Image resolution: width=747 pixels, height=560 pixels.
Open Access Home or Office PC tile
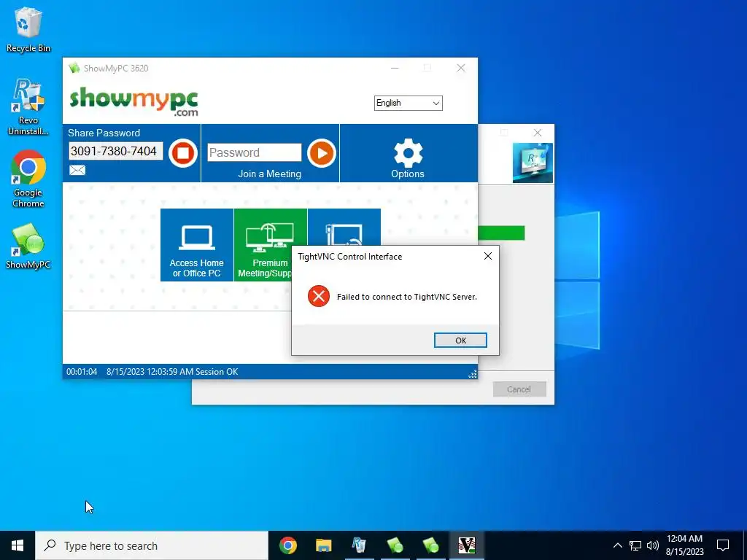click(x=197, y=245)
